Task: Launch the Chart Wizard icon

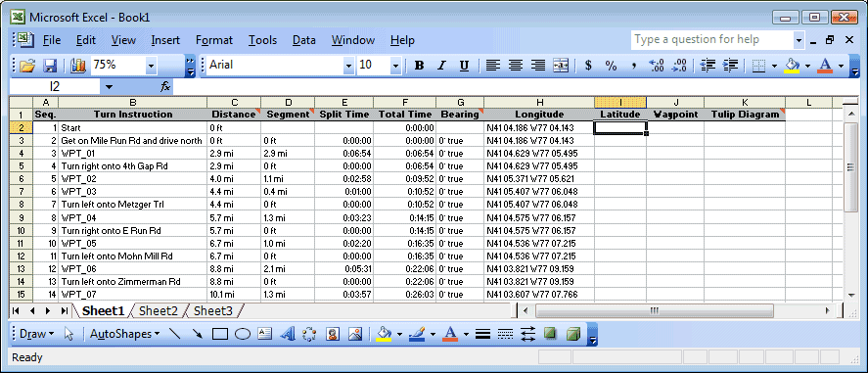Action: click(78, 66)
